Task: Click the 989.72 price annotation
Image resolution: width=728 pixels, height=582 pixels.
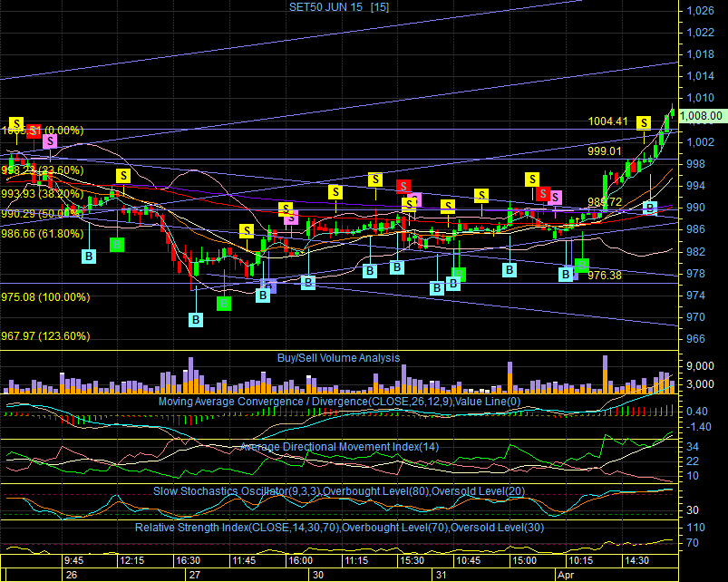Action: 605,202
